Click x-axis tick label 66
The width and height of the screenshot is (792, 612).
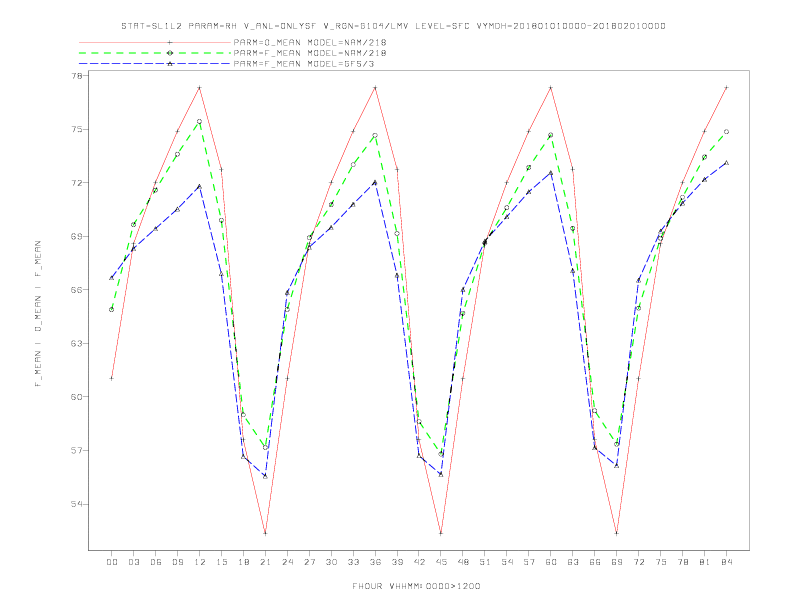coord(595,562)
